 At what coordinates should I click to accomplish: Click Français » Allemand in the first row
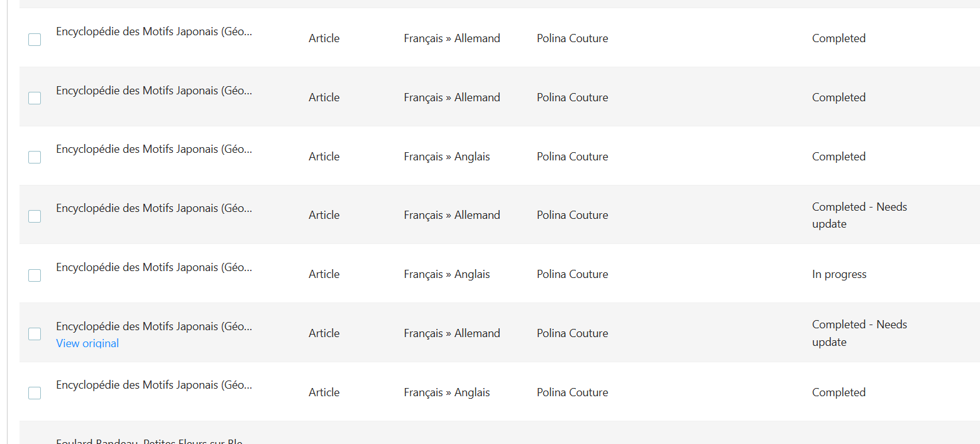click(x=451, y=38)
